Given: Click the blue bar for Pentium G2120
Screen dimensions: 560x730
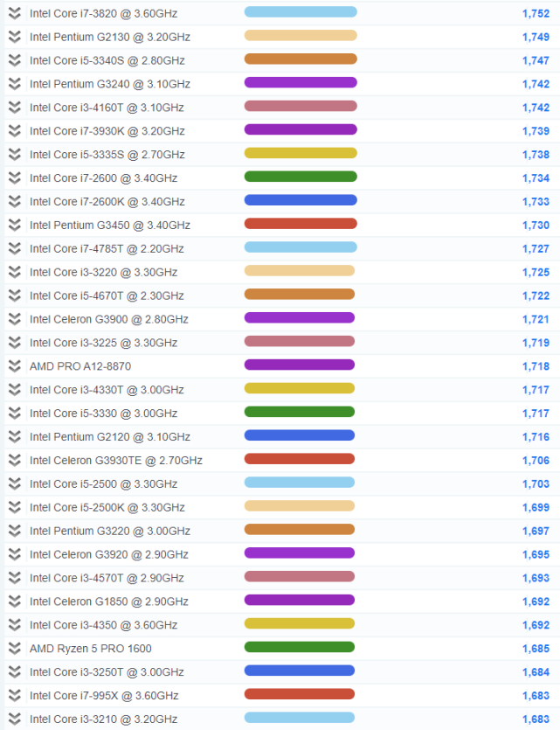Looking at the screenshot, I should tap(300, 435).
